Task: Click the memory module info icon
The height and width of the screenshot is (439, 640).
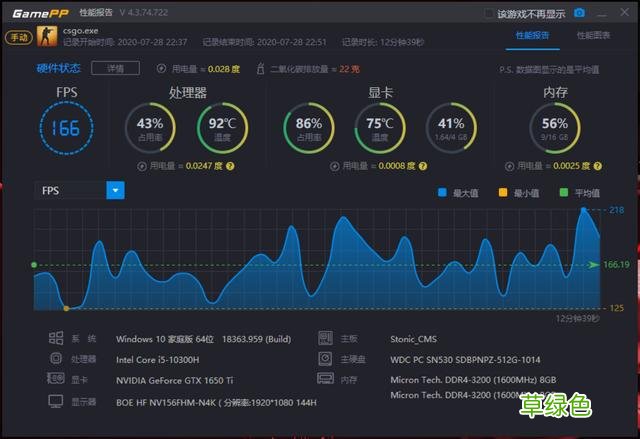Action: (x=325, y=378)
